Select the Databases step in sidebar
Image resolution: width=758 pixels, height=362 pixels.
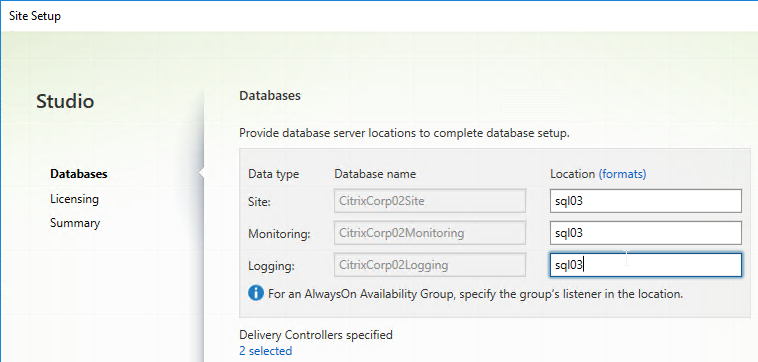79,174
